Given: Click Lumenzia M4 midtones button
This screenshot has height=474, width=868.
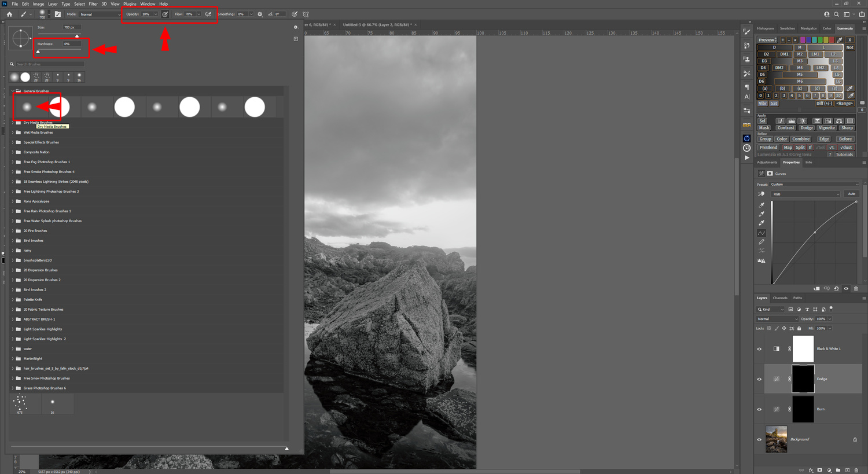Looking at the screenshot, I should pos(800,68).
